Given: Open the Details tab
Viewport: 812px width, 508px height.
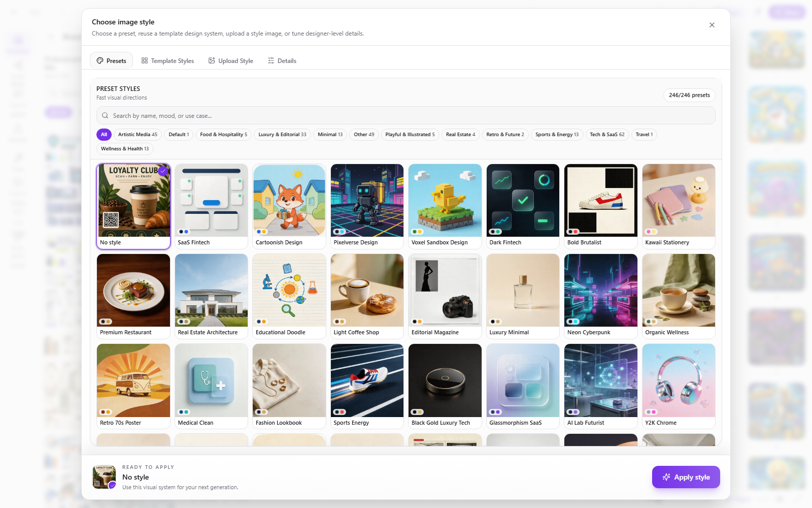Looking at the screenshot, I should [282, 60].
